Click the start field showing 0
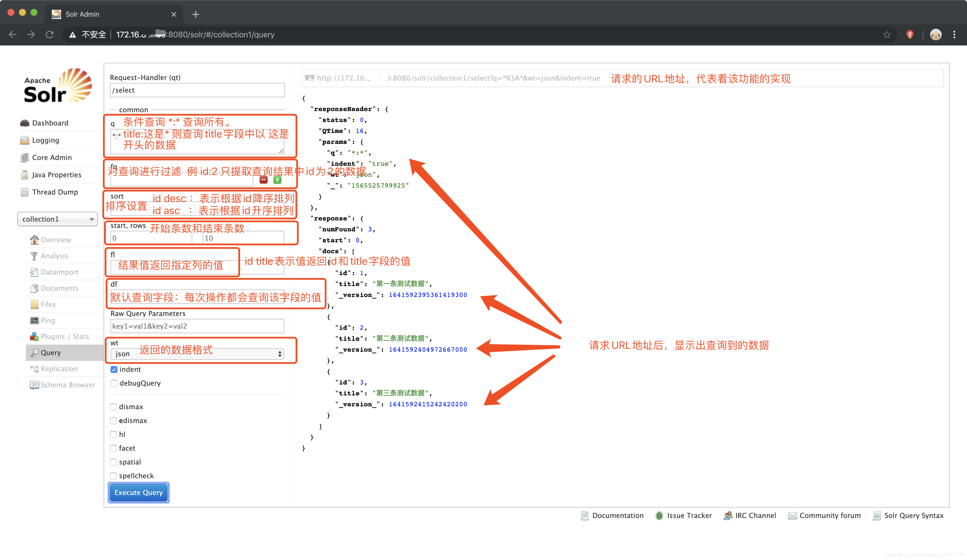The height and width of the screenshot is (560, 967). point(151,238)
